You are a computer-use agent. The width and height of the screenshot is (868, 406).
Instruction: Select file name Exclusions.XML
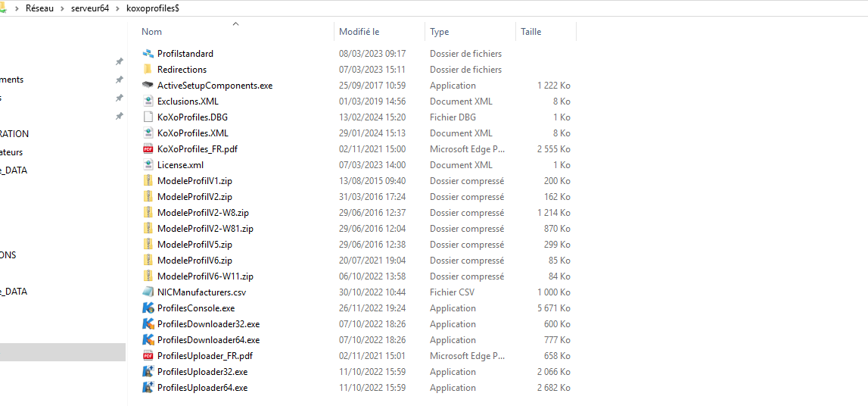[x=188, y=101]
